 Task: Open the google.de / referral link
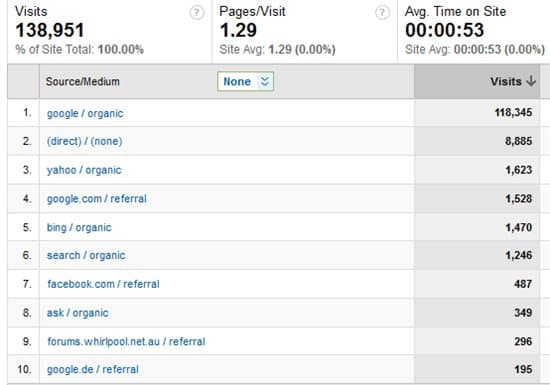(x=93, y=369)
